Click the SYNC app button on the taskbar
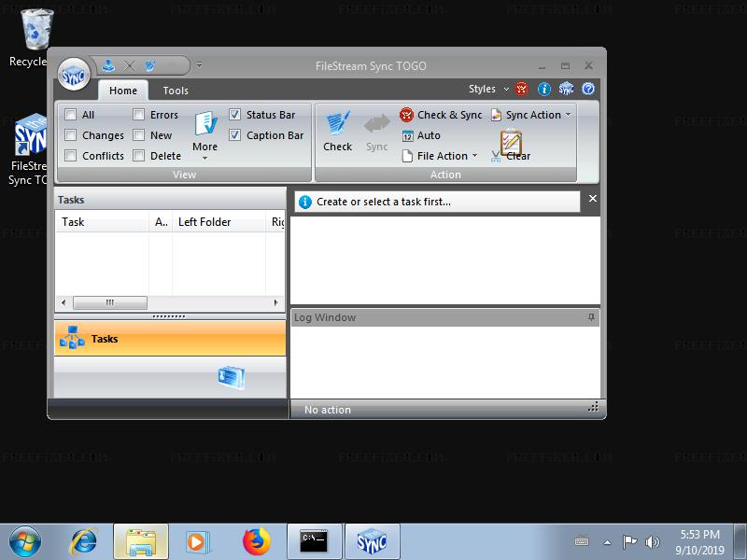747x560 pixels. (x=372, y=541)
